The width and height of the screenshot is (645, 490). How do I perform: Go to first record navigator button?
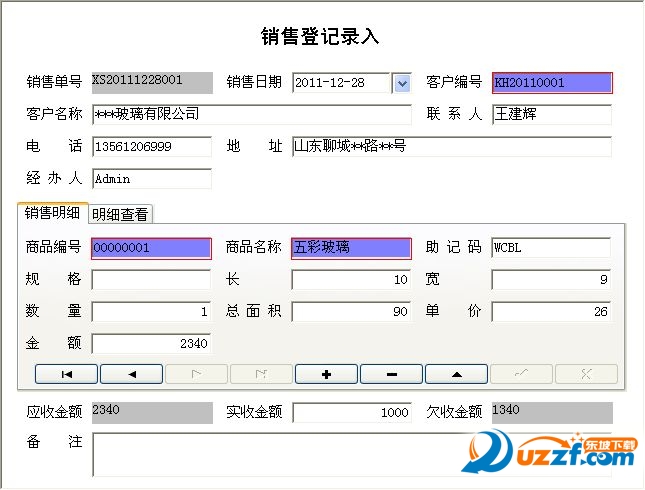click(66, 374)
